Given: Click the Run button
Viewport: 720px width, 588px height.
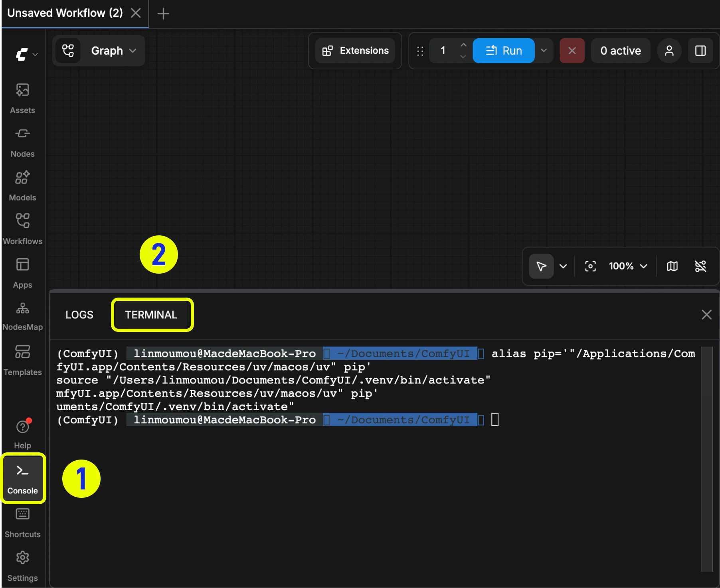Looking at the screenshot, I should point(504,51).
